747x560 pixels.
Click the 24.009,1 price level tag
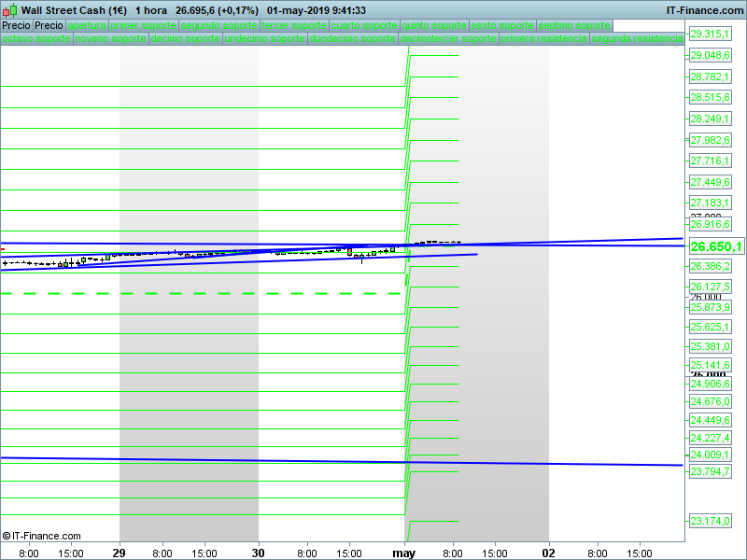click(x=710, y=455)
